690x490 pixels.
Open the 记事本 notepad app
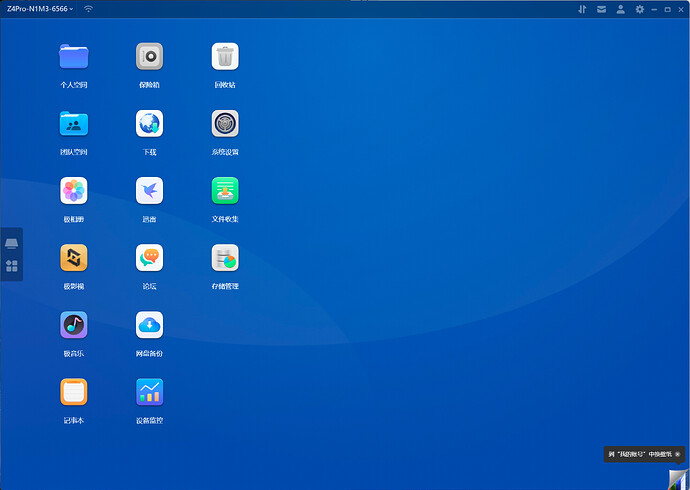pyautogui.click(x=74, y=392)
